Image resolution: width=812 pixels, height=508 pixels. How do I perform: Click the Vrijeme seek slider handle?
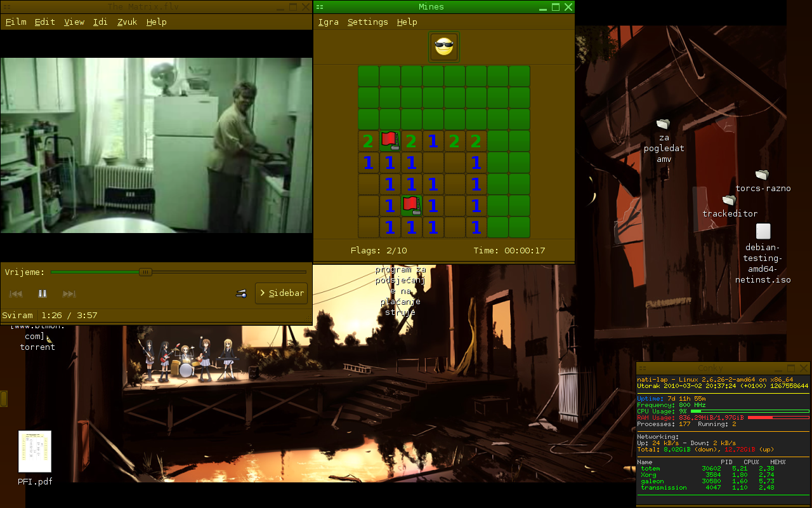pyautogui.click(x=146, y=272)
